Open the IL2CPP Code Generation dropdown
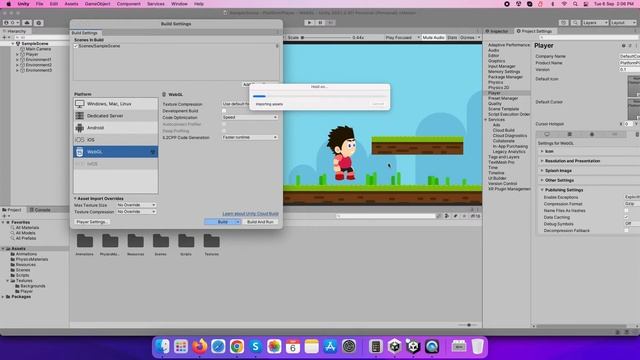Image resolution: width=640 pixels, height=360 pixels. point(250,138)
